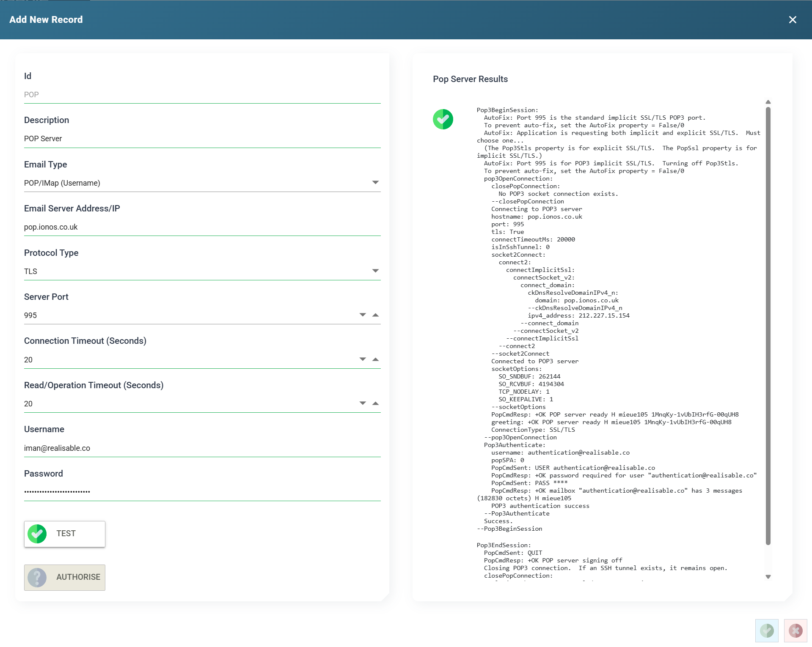
Task: Decrease Read/Operation Timeout value
Action: tap(363, 403)
